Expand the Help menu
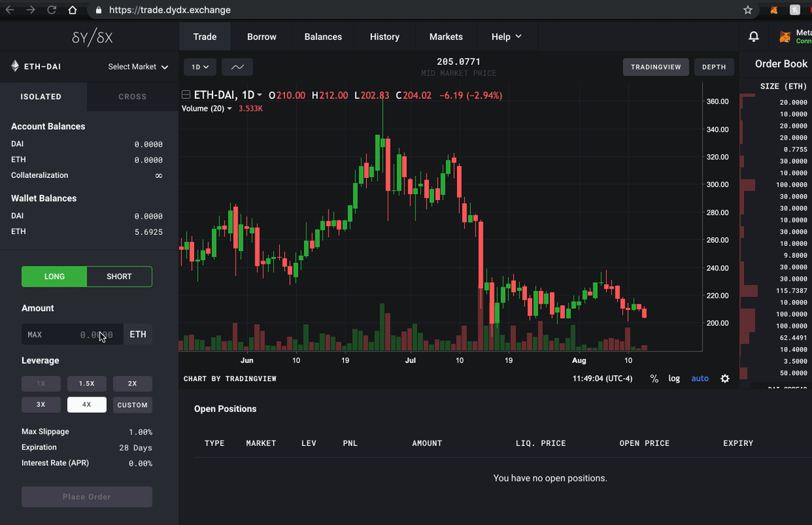The width and height of the screenshot is (812, 525). pos(506,37)
